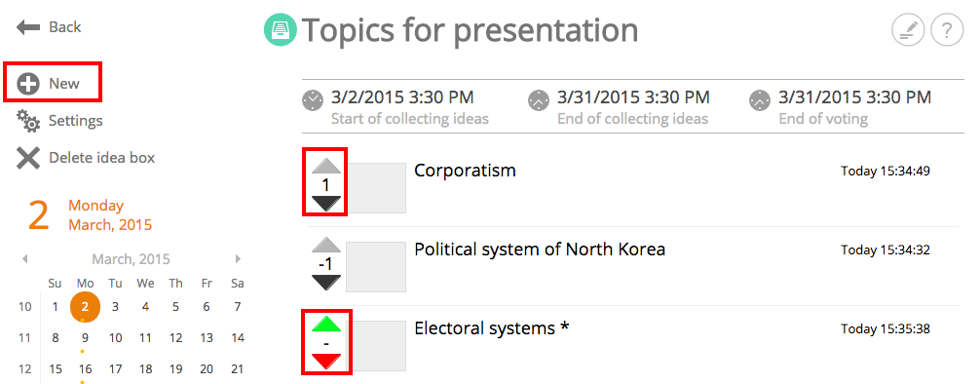Viewport: 980px width, 384px height.
Task: Downvote Political system of North Korea
Action: 325,283
